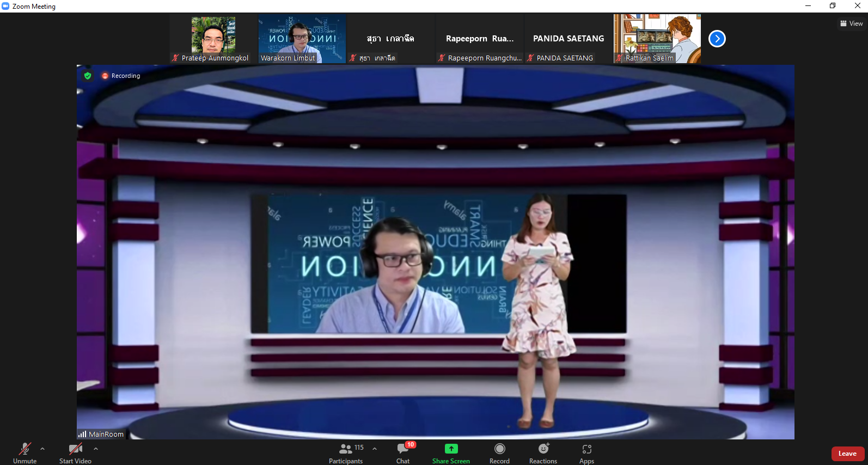
Task: Select Prateep Aunmongkol's video thumbnail
Action: 213,38
